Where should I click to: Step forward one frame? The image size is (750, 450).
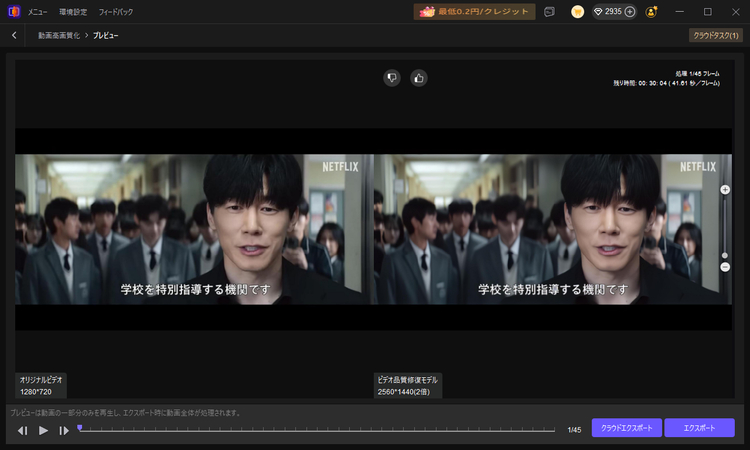click(x=64, y=430)
